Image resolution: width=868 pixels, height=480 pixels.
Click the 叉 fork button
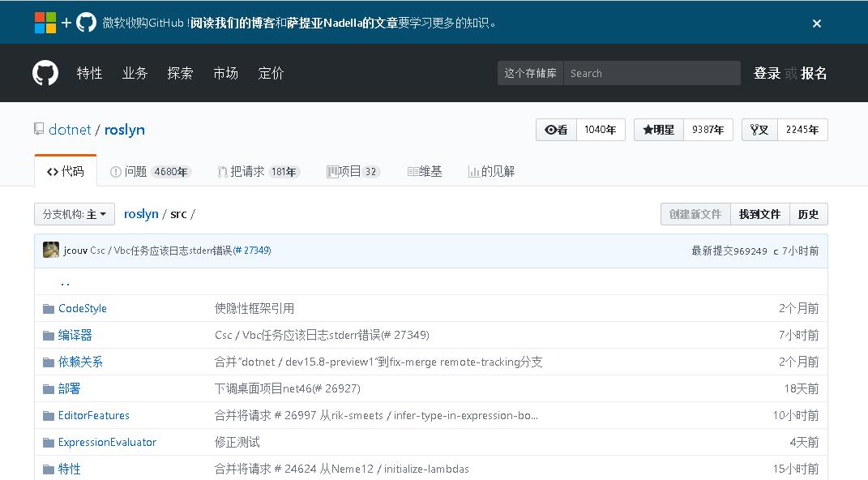[x=760, y=130]
